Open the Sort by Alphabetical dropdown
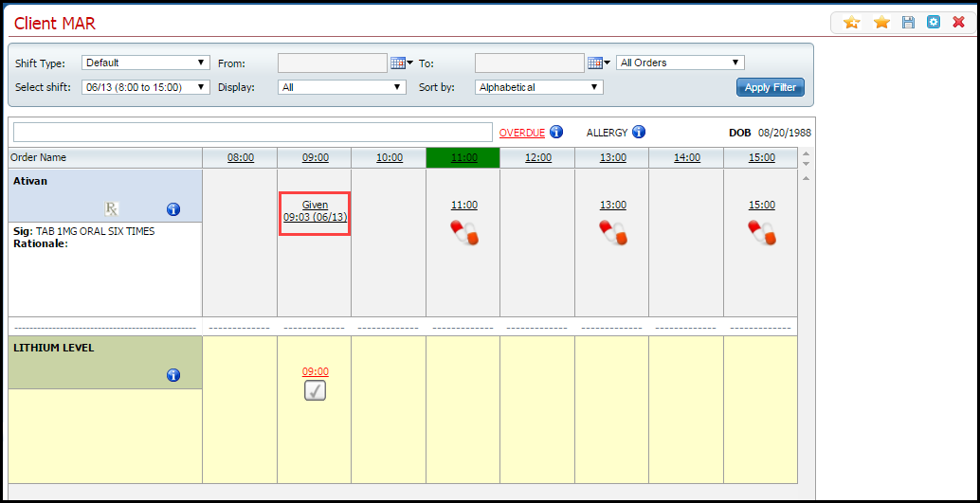Screen dimensions: 980x503 click(x=539, y=87)
